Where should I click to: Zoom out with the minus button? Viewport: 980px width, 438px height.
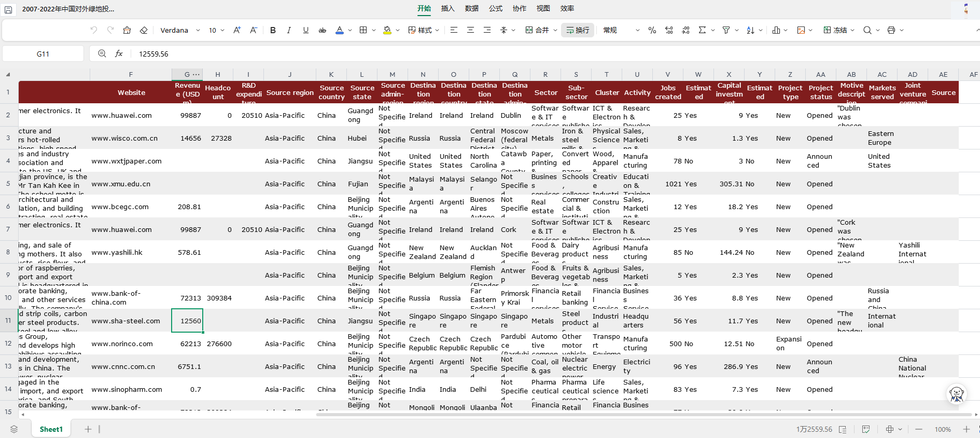[919, 429]
